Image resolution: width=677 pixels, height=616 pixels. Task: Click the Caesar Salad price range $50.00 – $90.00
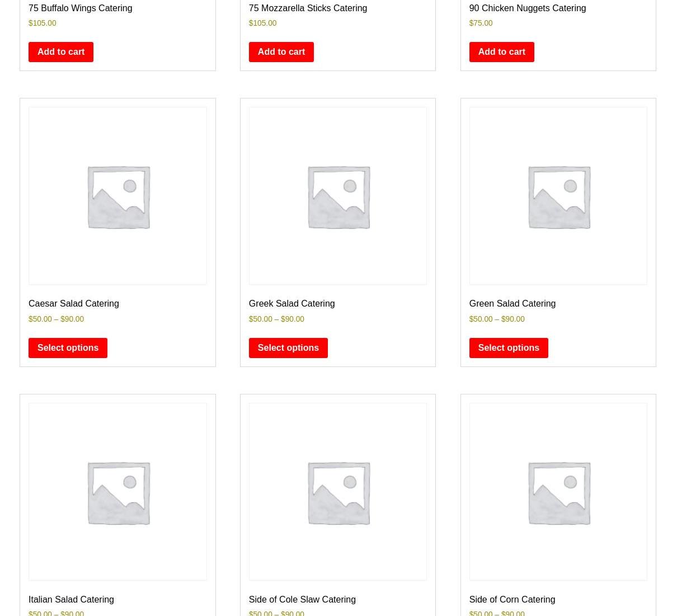tap(56, 319)
